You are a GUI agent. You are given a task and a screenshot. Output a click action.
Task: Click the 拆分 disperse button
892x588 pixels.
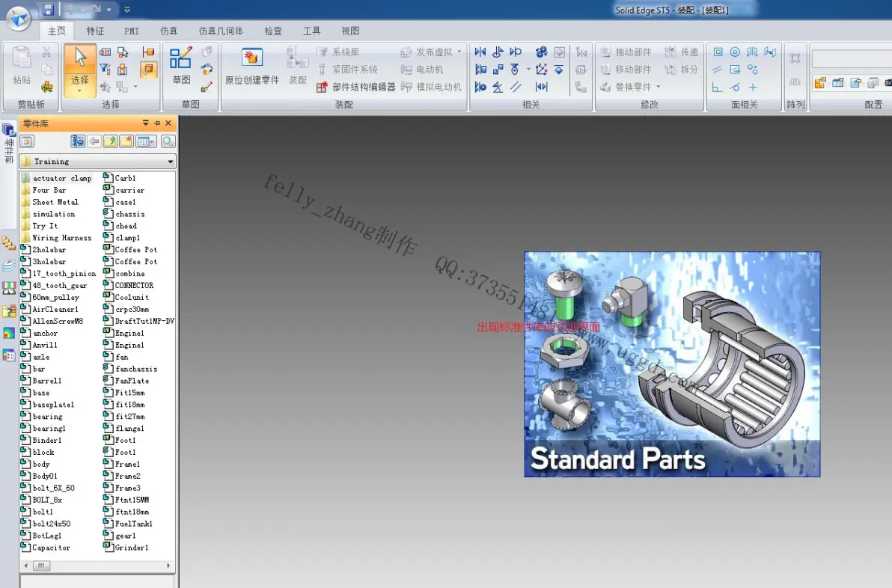point(682,70)
